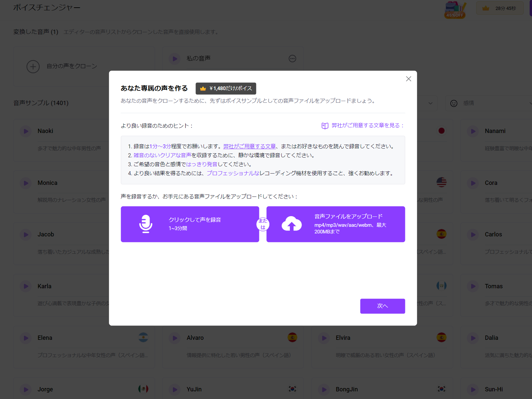This screenshot has width=532, height=399.
Task: Play the Karla voice sample
Action: tap(25, 286)
